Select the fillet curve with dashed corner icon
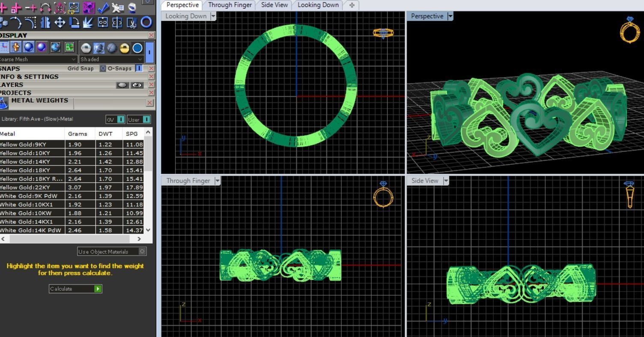 pos(31,22)
